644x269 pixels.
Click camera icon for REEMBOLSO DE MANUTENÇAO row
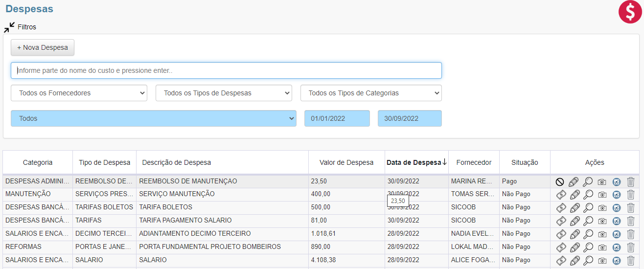tap(602, 181)
